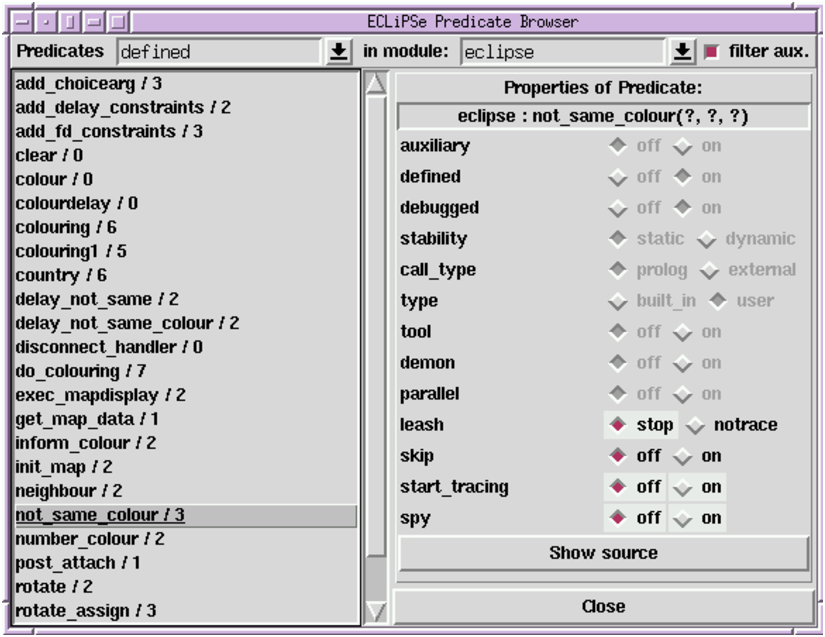This screenshot has width=825, height=637.
Task: Select number_colour / 2 in the list
Action: [x=90, y=539]
